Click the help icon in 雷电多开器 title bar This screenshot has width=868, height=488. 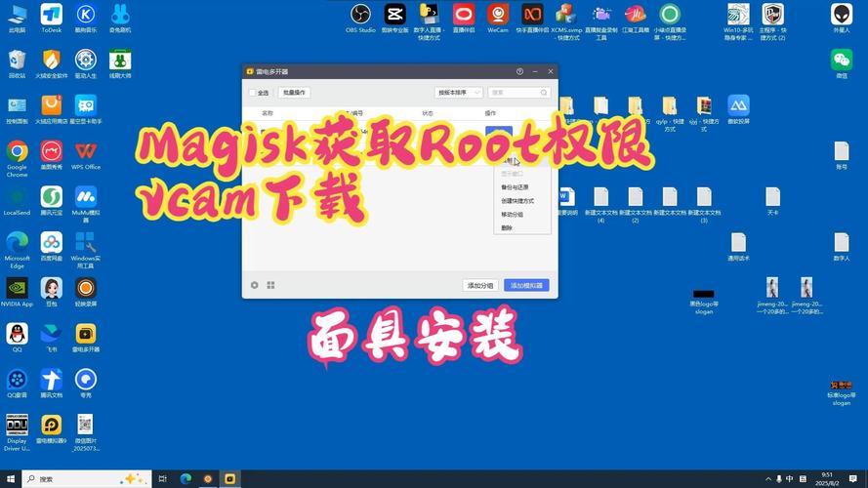pyautogui.click(x=519, y=71)
